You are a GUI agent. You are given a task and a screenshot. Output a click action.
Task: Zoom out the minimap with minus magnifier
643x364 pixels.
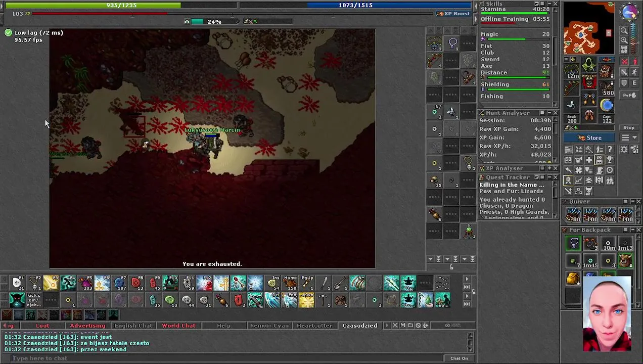[x=624, y=31]
